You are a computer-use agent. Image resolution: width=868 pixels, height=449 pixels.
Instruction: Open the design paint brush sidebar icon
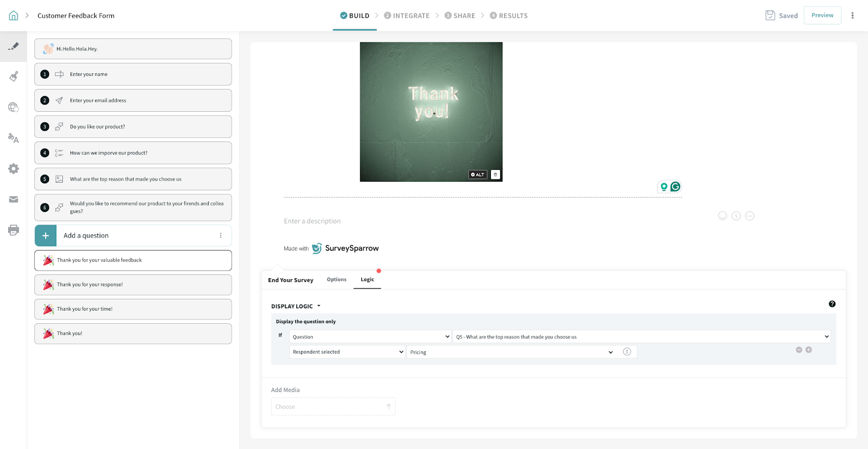point(14,76)
